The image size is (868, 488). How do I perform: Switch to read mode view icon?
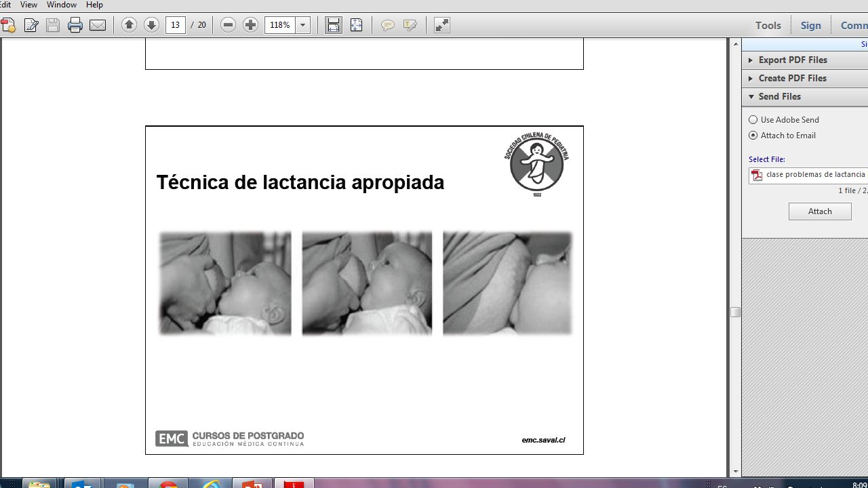[x=441, y=25]
